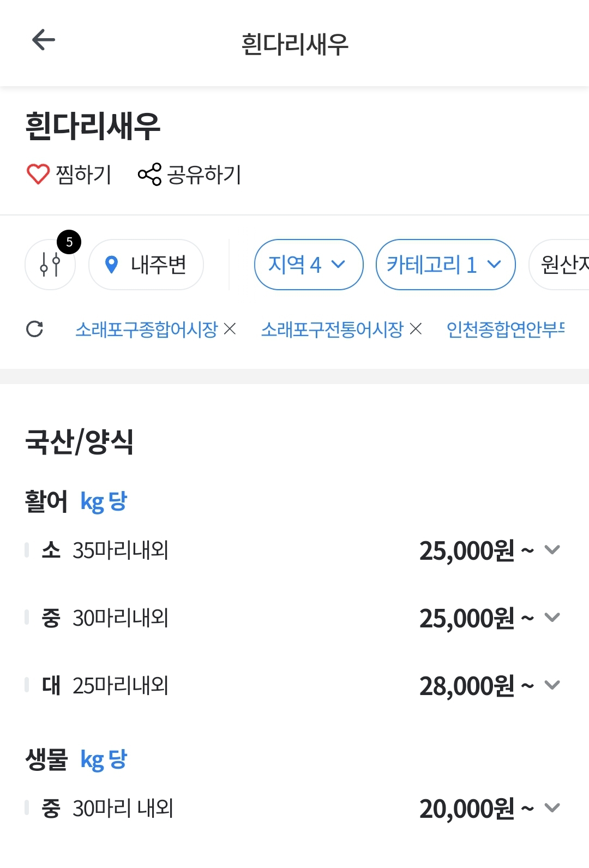The image size is (589, 868).
Task: Open the filter sliders icon
Action: 50,265
